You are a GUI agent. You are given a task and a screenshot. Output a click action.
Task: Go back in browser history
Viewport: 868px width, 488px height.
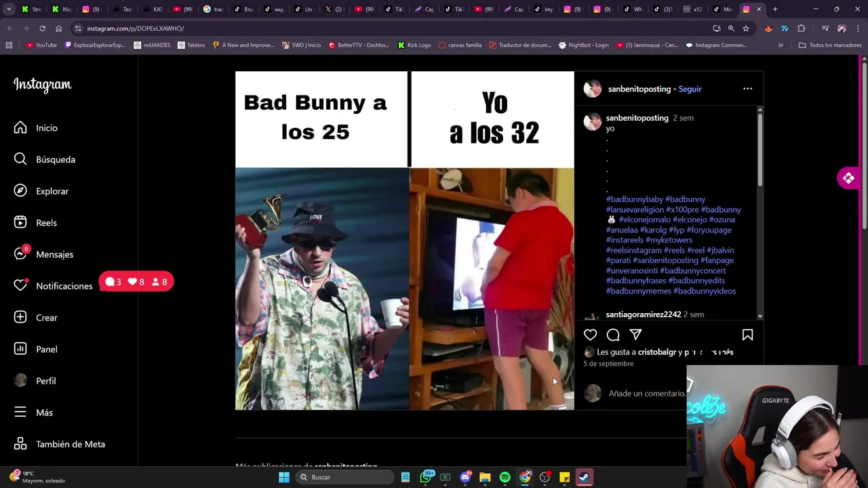click(9, 28)
